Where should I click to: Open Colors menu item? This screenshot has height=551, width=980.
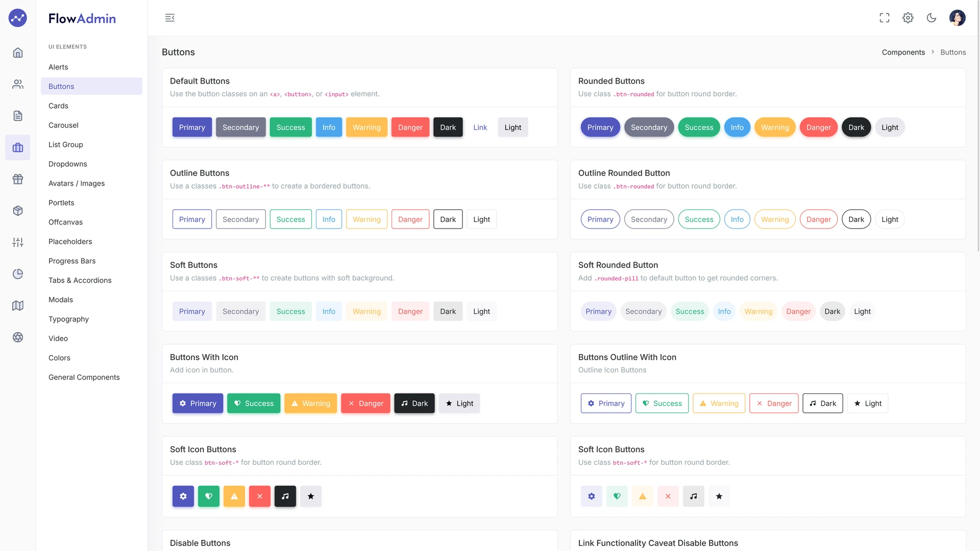coord(91,358)
